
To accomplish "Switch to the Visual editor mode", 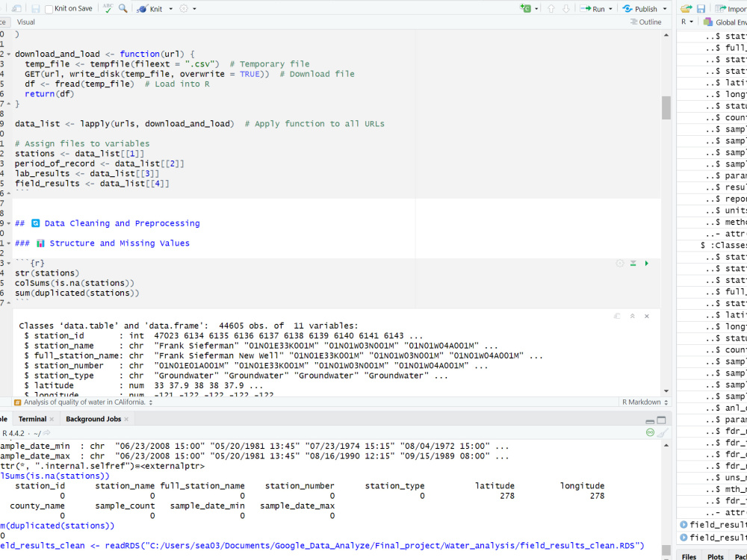I will tap(25, 22).
